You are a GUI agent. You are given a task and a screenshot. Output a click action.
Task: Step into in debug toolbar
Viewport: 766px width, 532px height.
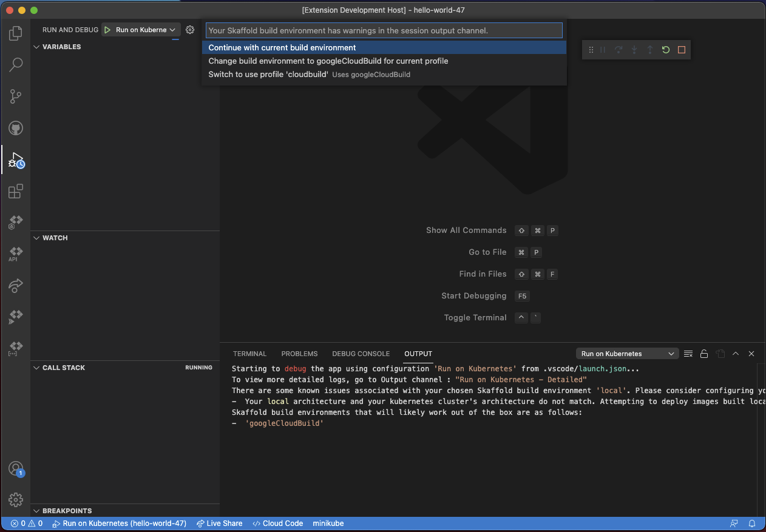[x=634, y=50]
